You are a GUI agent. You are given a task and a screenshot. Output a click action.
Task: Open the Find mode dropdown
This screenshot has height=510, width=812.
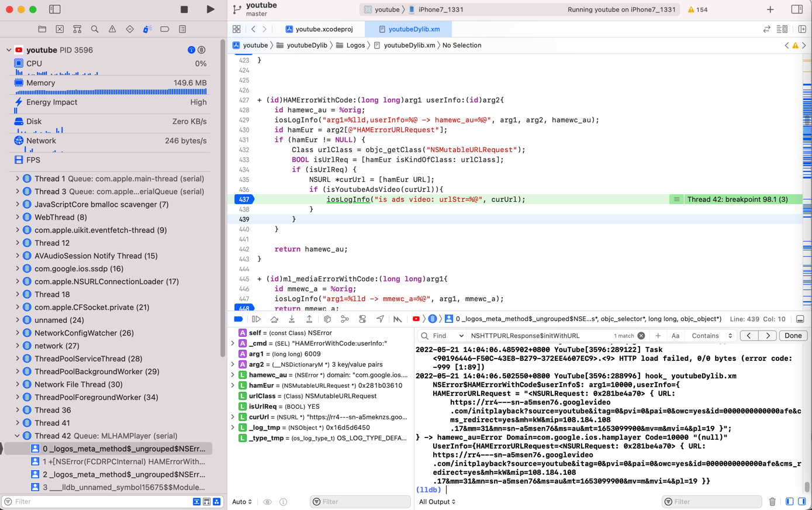tap(448, 336)
